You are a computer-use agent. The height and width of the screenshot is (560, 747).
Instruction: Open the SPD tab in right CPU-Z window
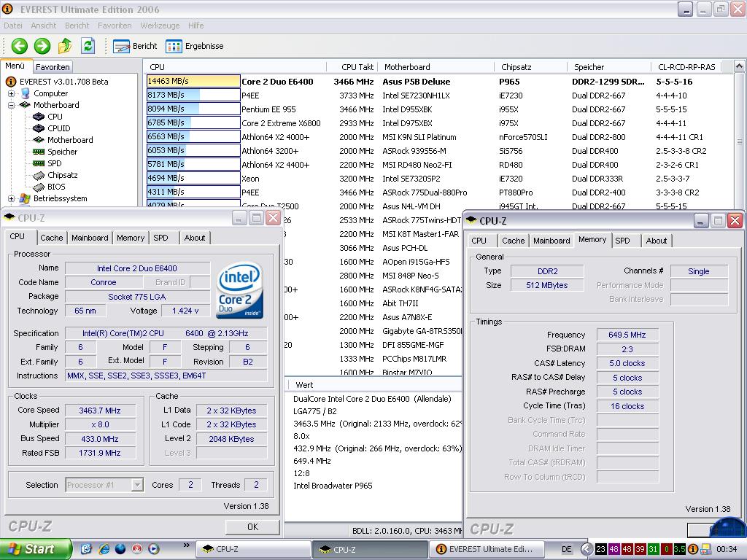622,241
